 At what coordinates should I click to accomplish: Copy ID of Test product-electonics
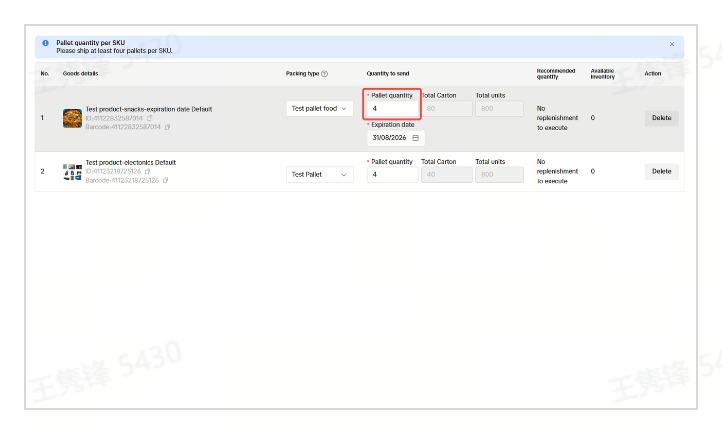tap(147, 171)
